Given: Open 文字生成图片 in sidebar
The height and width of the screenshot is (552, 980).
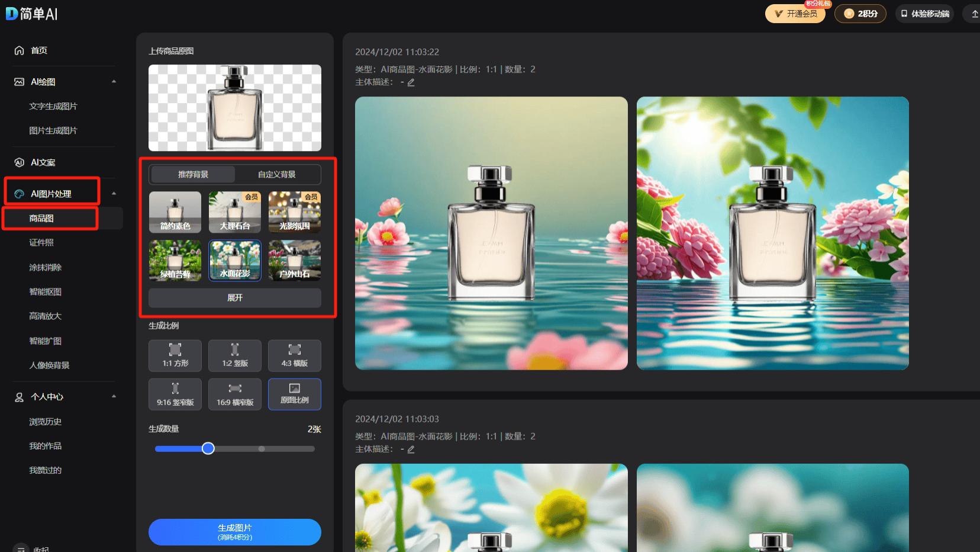Looking at the screenshot, I should pyautogui.click(x=53, y=106).
